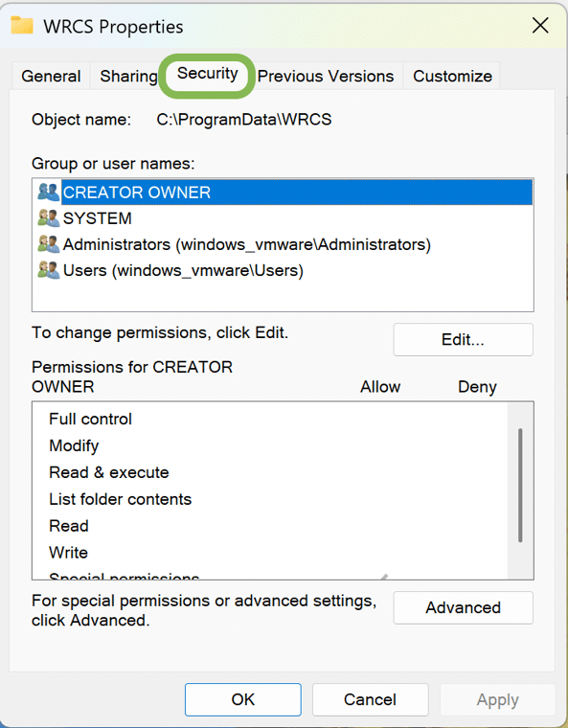Click the CREATOR OWNER group icon

[49, 193]
